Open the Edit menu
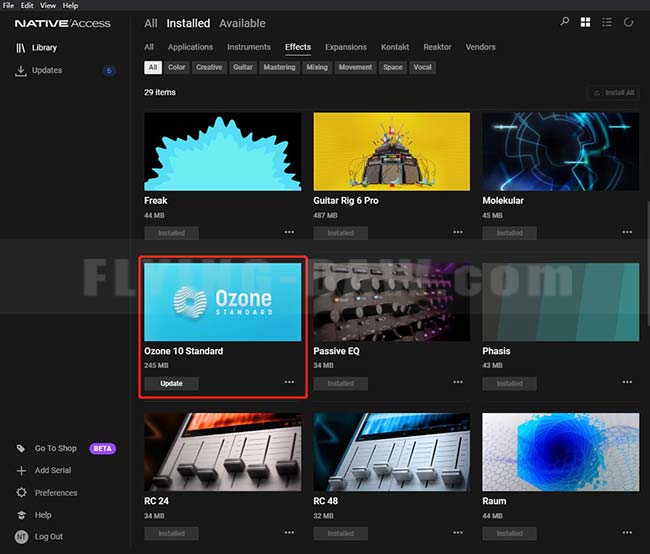The height and width of the screenshot is (554, 650). pos(27,5)
